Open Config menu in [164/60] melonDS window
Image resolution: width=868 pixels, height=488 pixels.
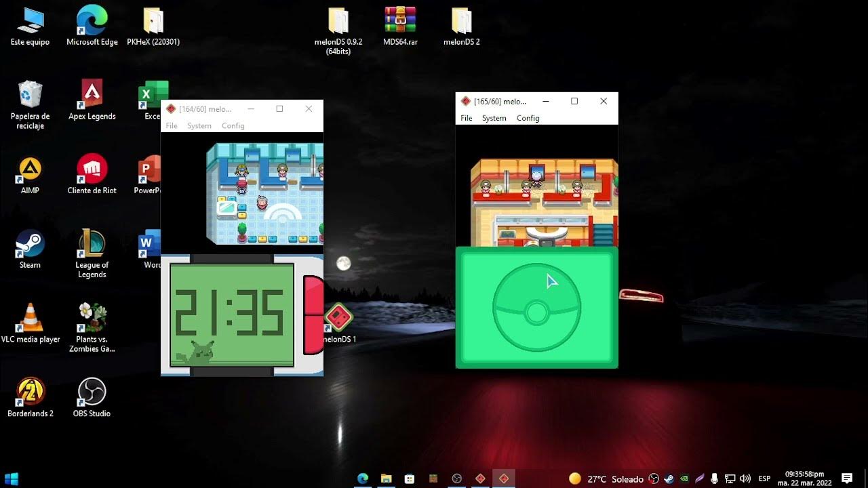pyautogui.click(x=233, y=125)
